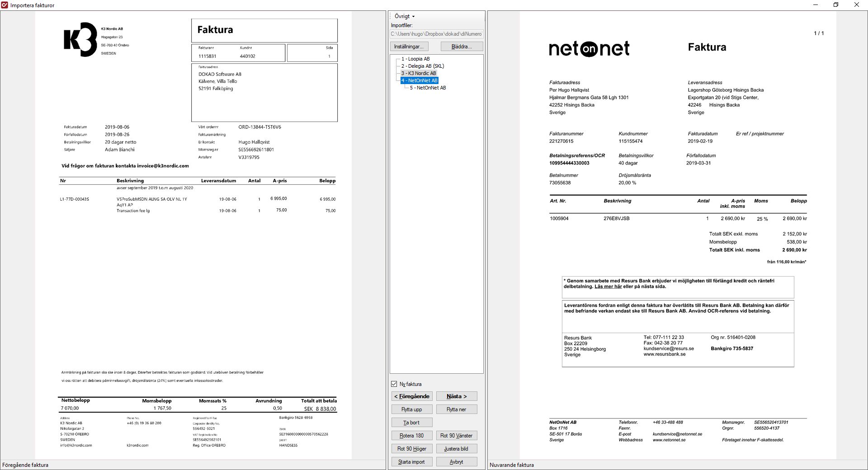This screenshot has height=470, width=868.
Task: Click 'Transaction fee lg' line item
Action: (x=133, y=211)
